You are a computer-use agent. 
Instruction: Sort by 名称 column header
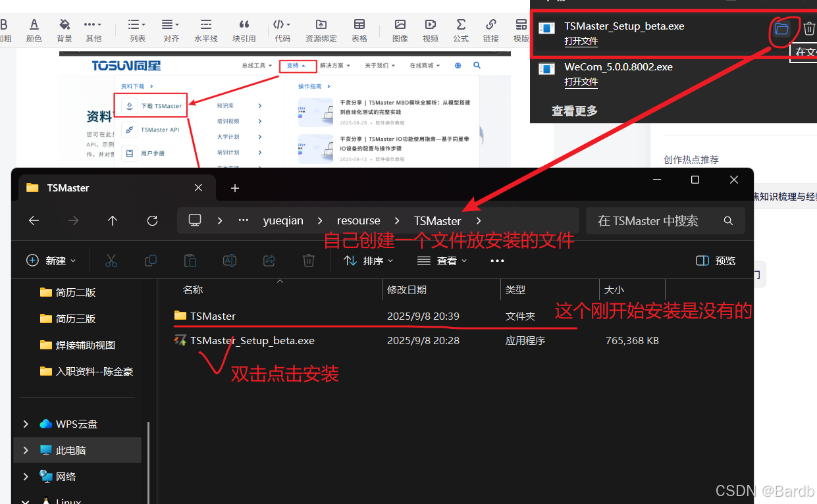click(x=193, y=290)
